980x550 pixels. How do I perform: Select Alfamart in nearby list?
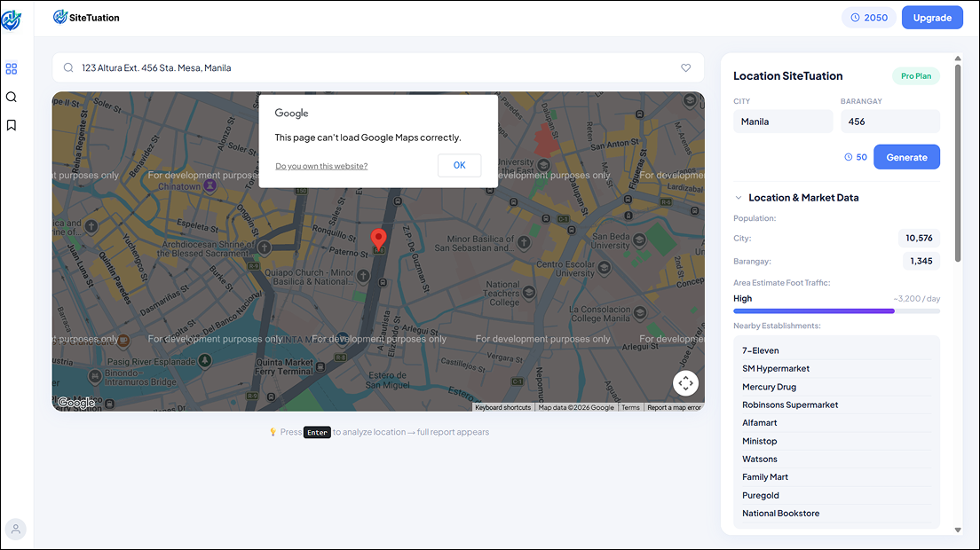coord(836,423)
